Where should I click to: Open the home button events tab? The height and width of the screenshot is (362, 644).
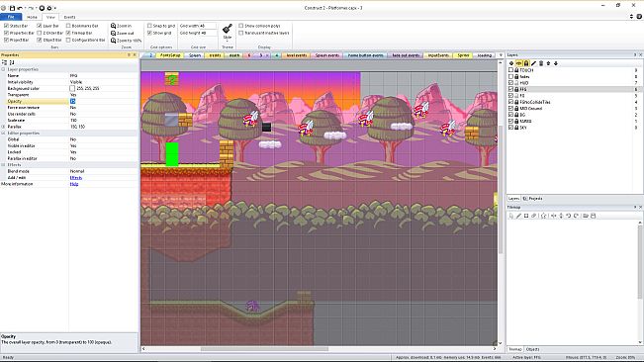point(365,55)
